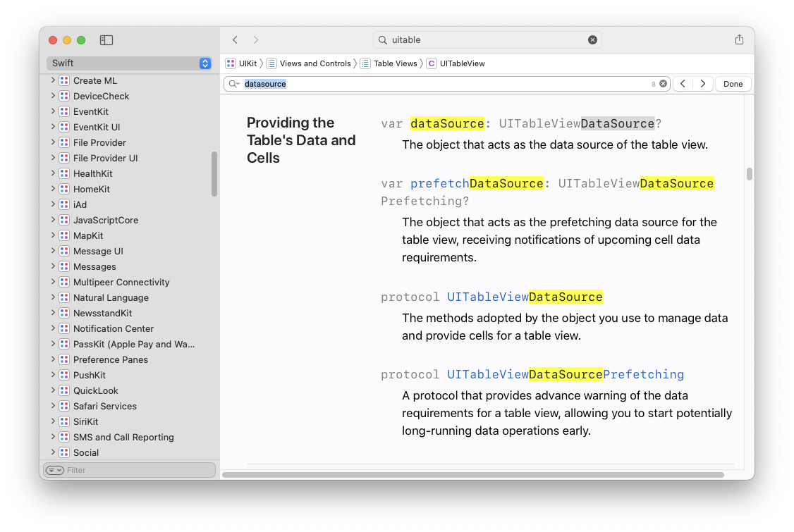
Task: Click the SMS and Call Reporting icon
Action: 64,437
